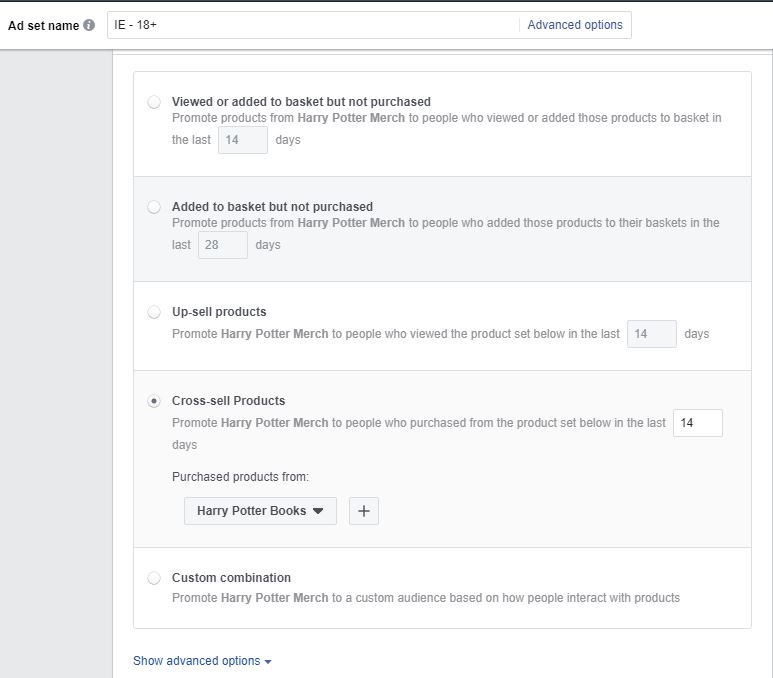The image size is (773, 678).
Task: Select Added to basket but not purchased option
Action: point(154,207)
